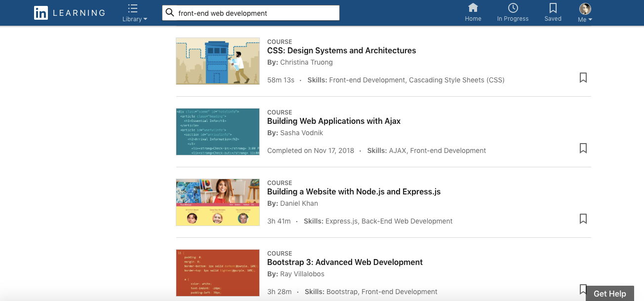The height and width of the screenshot is (301, 644).
Task: Open the Library dropdown menu
Action: point(135,13)
